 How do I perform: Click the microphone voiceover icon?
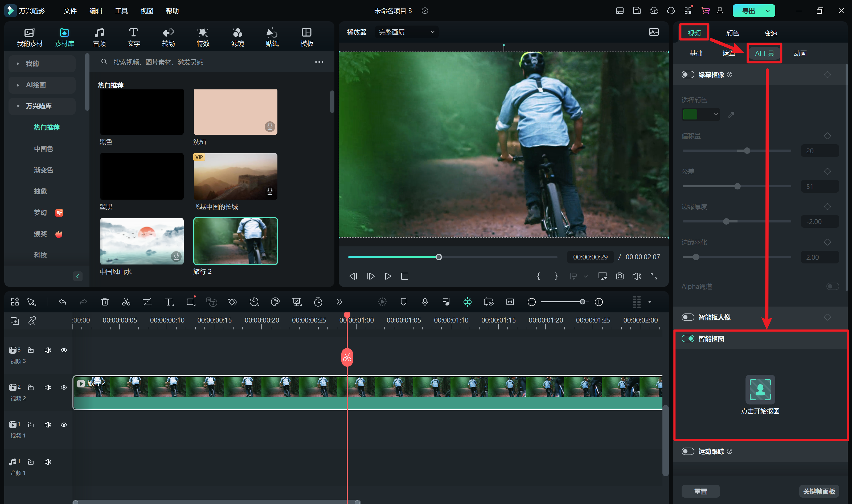(425, 301)
